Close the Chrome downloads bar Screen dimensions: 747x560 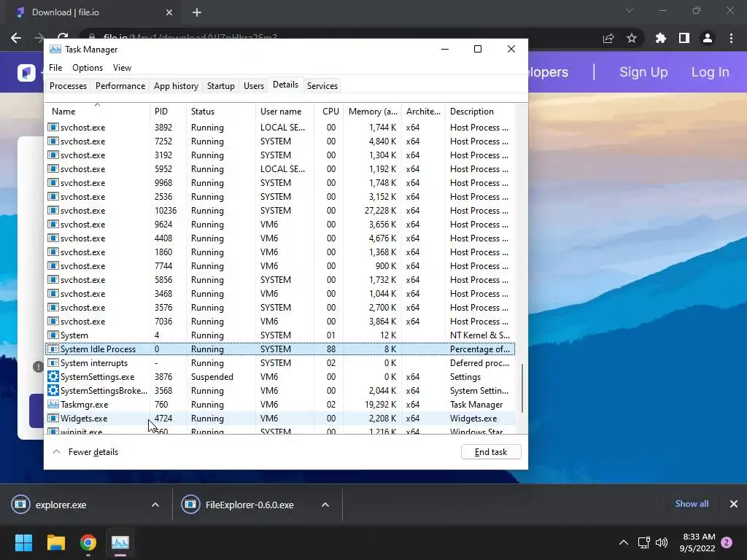click(x=734, y=504)
